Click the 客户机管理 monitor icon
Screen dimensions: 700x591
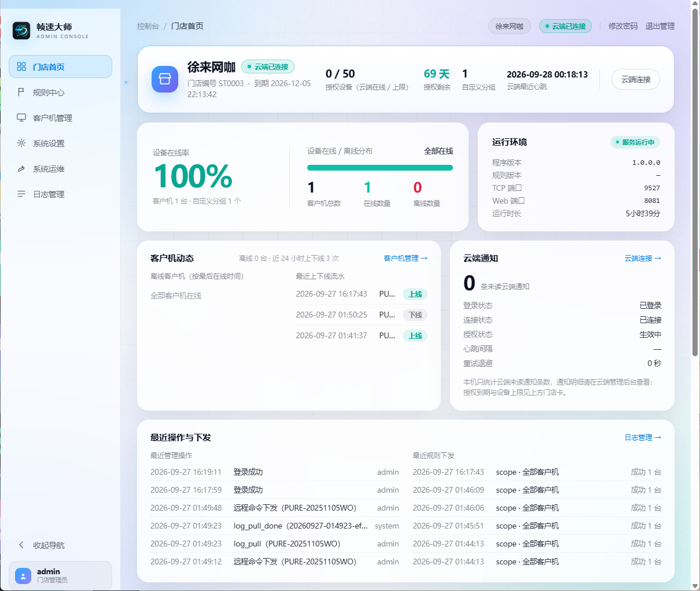point(21,117)
